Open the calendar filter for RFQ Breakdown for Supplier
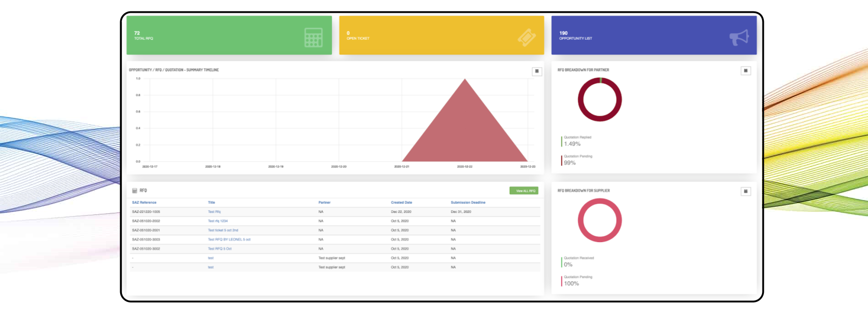Viewport: 868px width, 315px height. (746, 191)
